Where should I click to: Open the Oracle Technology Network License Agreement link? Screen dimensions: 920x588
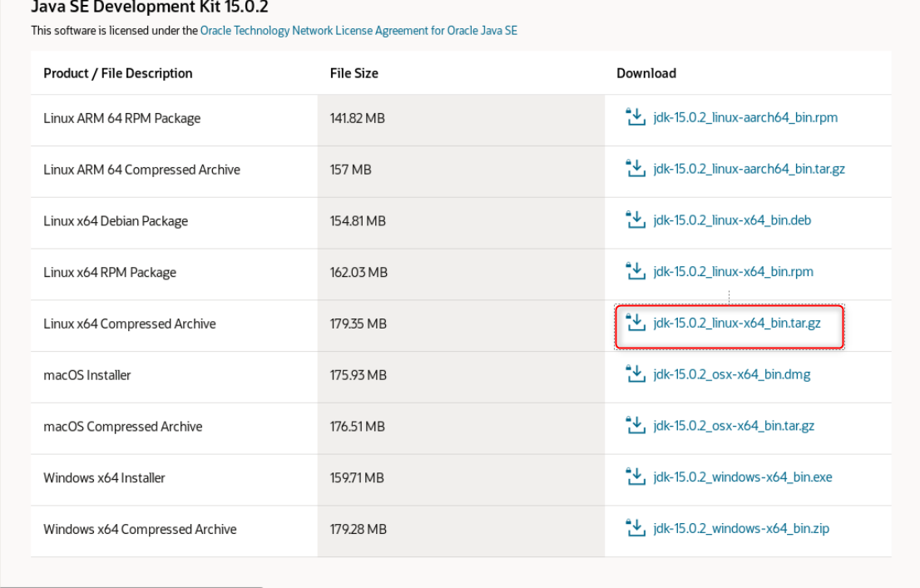[x=359, y=31]
